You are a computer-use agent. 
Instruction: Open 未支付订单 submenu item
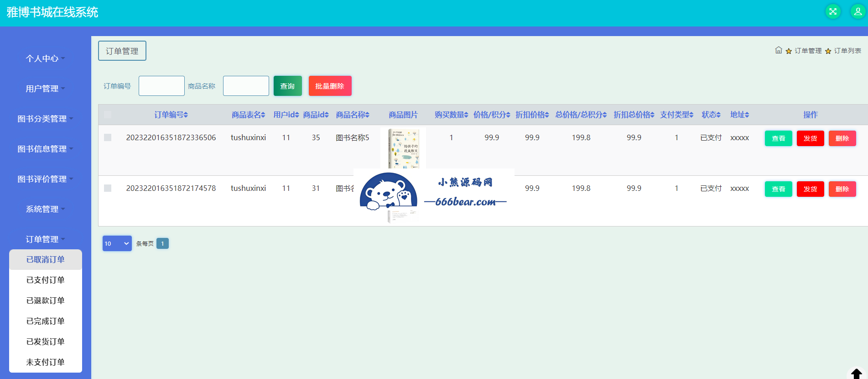tap(46, 362)
